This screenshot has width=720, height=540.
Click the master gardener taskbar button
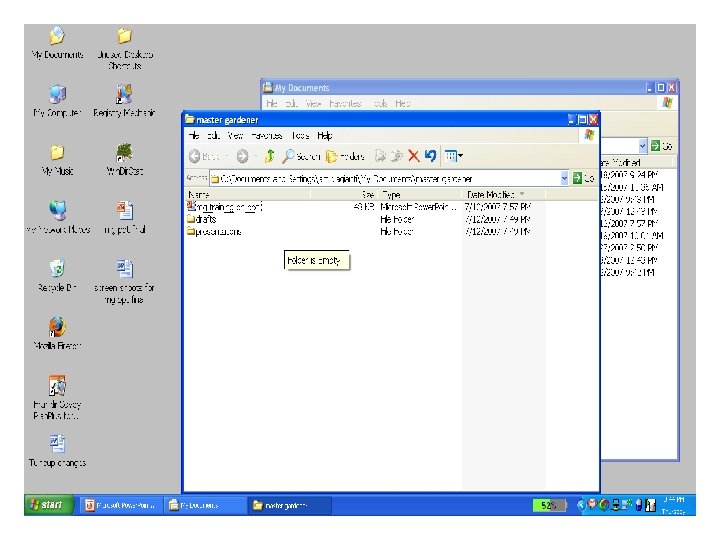pyautogui.click(x=288, y=505)
